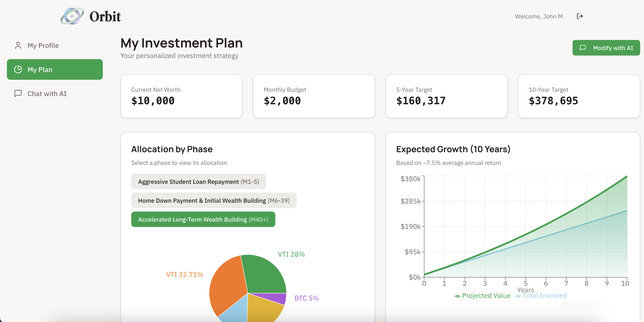Click the Current Net Worth $10,000 card
The image size is (644, 322).
[x=182, y=96]
